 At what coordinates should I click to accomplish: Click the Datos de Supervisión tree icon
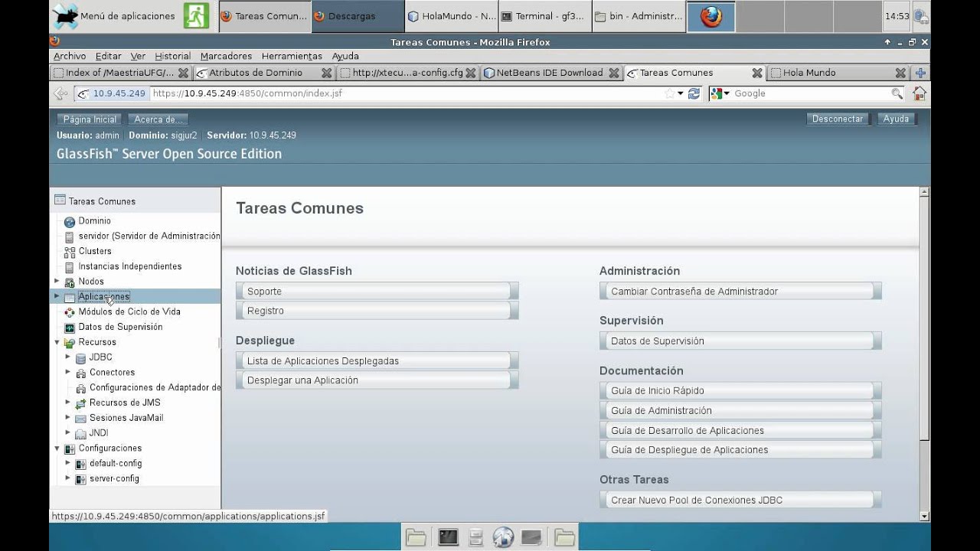(70, 328)
